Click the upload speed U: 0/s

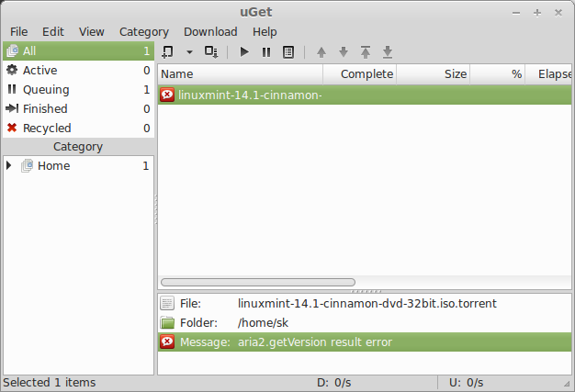466,383
